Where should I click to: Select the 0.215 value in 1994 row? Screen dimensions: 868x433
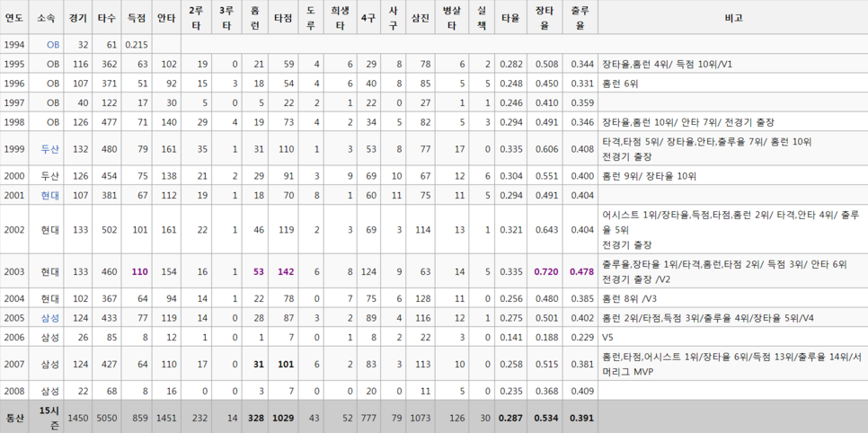(x=137, y=45)
